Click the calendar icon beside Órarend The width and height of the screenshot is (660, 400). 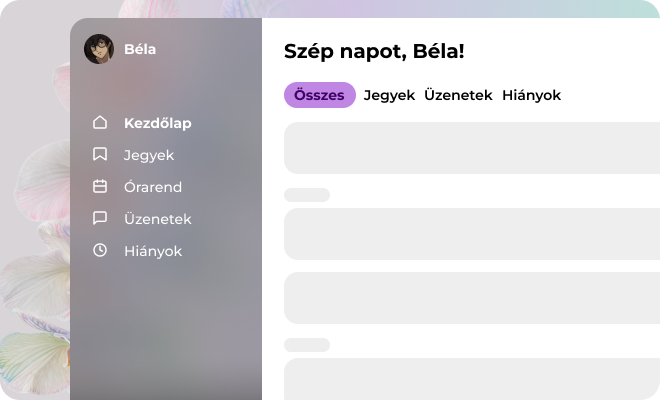coord(99,187)
